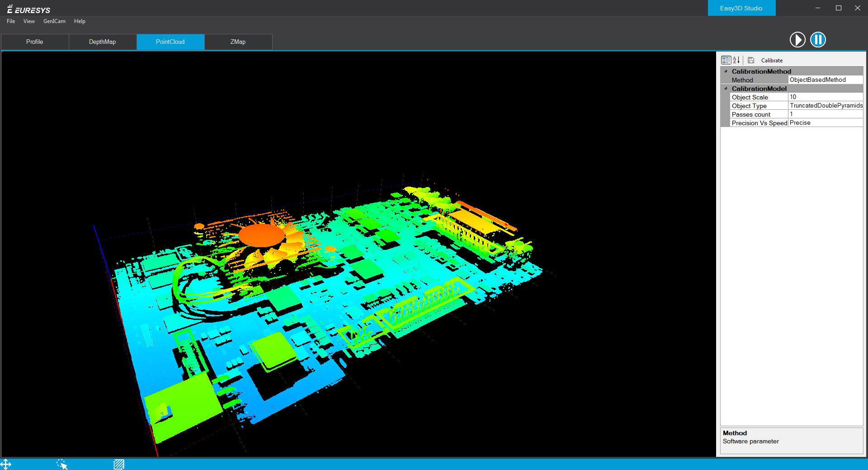Click the region/hatched area tool in bottom bar

pyautogui.click(x=119, y=464)
